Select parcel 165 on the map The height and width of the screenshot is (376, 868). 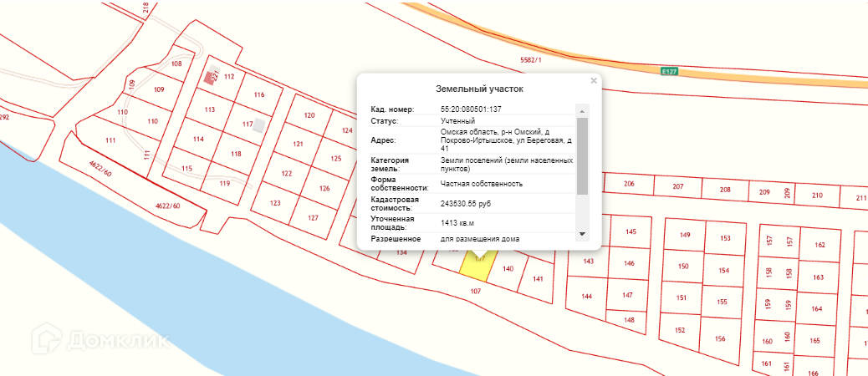814,341
